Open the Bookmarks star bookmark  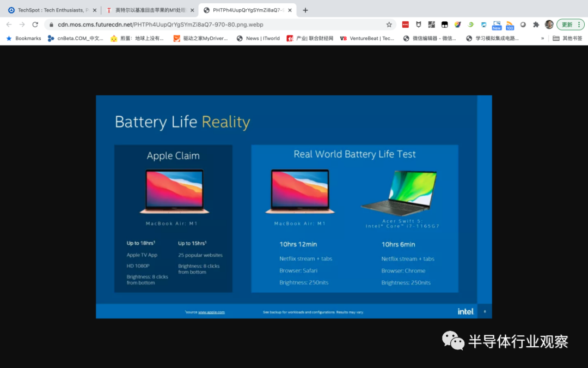(23, 38)
